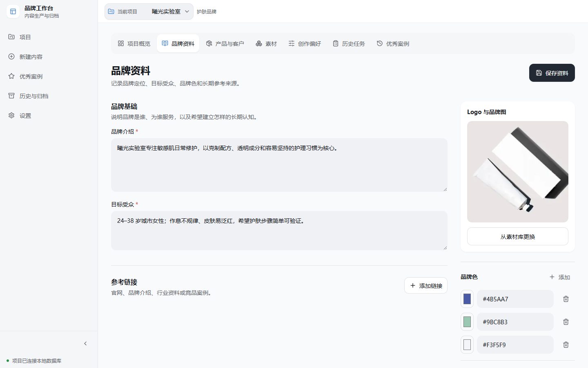
Task: Open 新建内容 in the sidebar
Action: 49,56
